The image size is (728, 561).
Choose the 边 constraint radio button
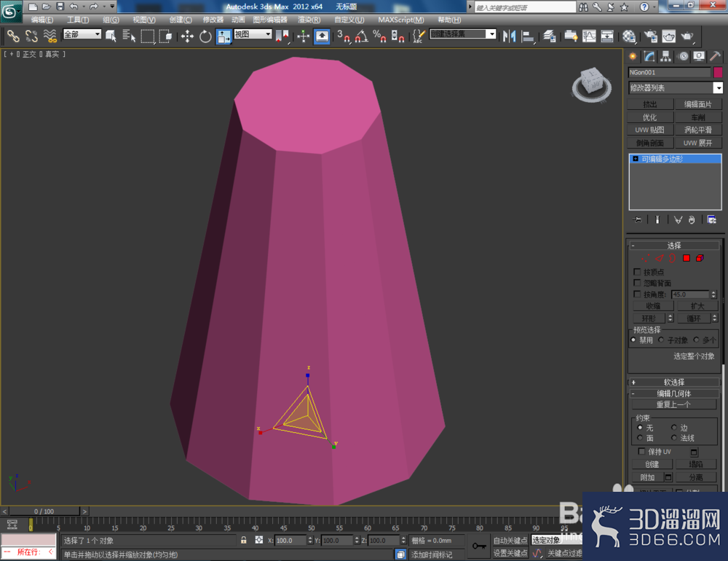(x=673, y=427)
